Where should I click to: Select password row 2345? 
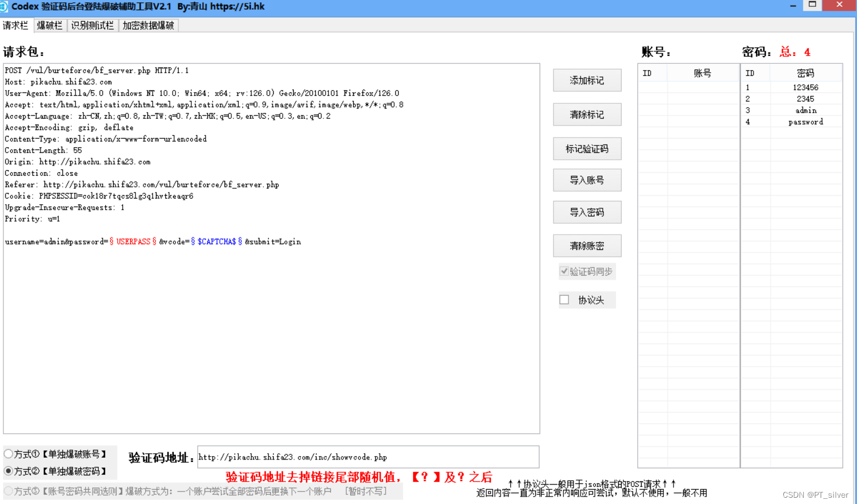[x=791, y=99]
